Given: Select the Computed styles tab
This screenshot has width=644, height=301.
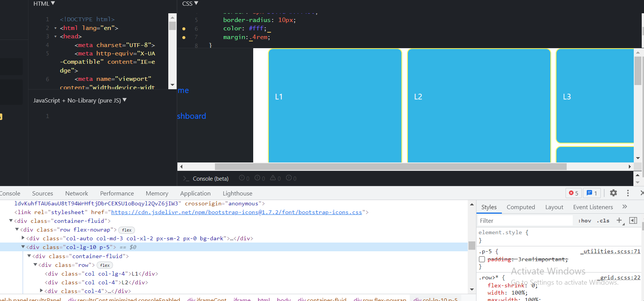Looking at the screenshot, I should [x=521, y=207].
